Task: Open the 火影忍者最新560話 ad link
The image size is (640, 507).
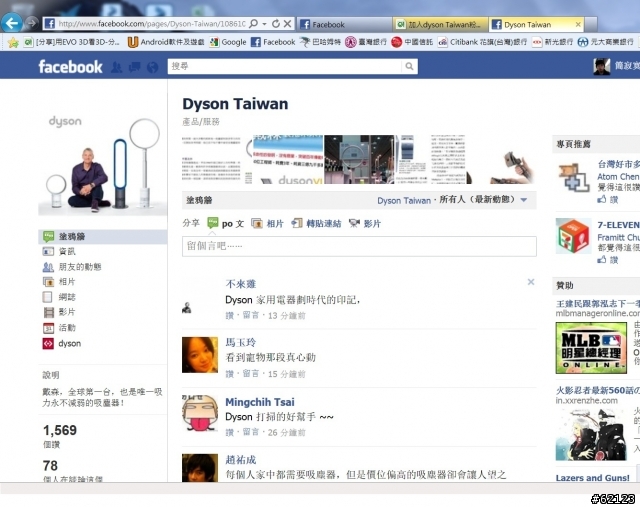Action: tap(598, 390)
